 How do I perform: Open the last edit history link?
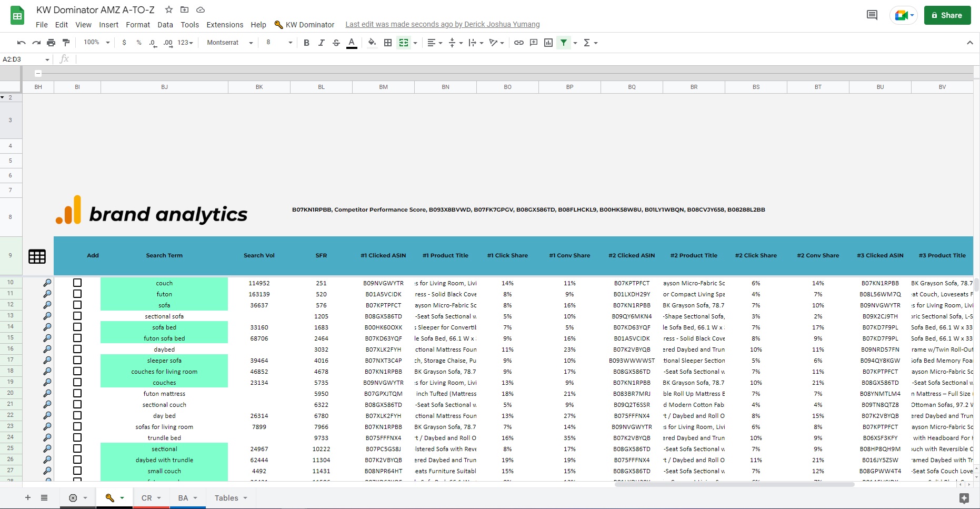click(x=443, y=24)
